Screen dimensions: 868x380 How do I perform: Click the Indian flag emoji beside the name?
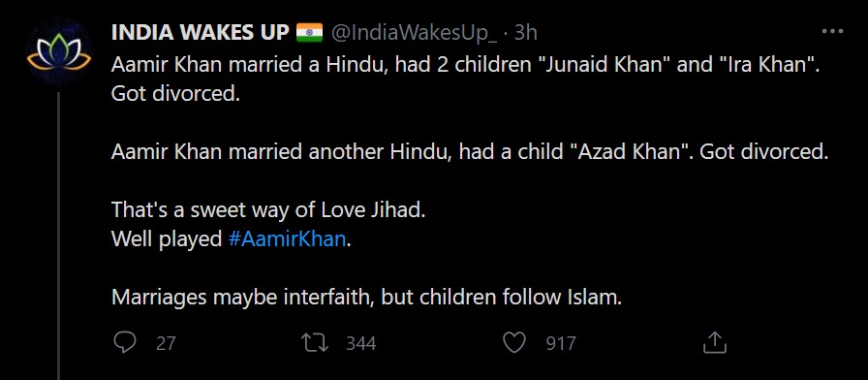click(x=309, y=33)
